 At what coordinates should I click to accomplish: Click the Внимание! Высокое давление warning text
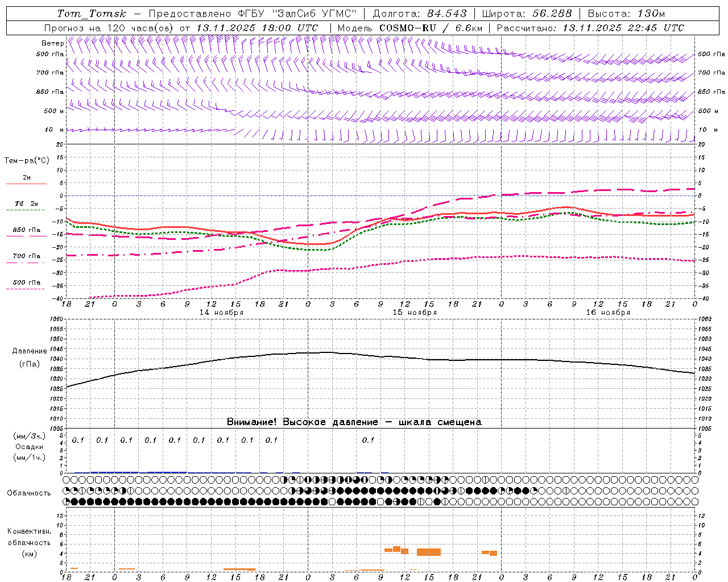click(354, 422)
